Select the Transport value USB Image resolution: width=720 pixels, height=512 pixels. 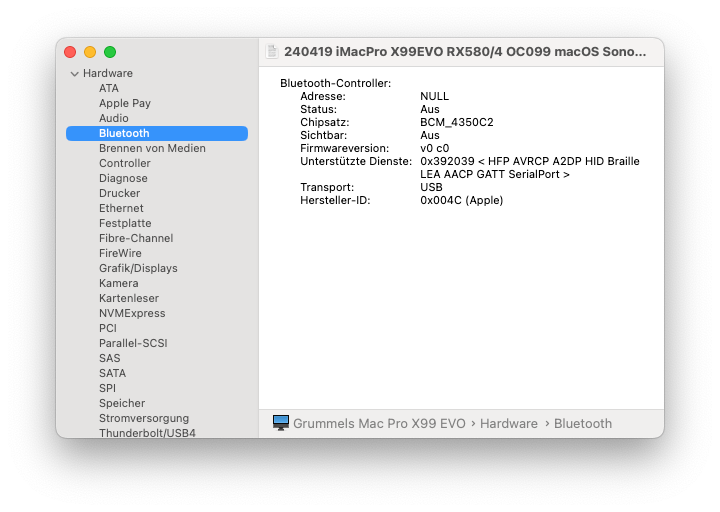pos(431,187)
